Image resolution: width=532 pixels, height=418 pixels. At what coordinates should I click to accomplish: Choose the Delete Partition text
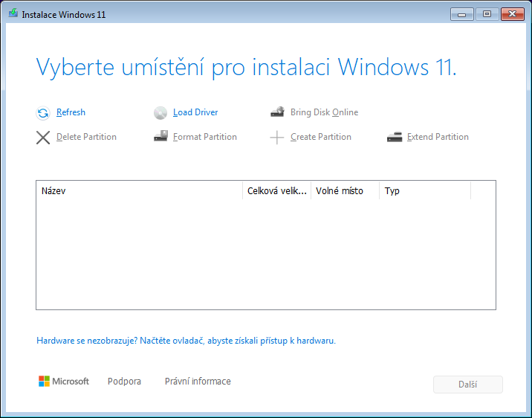[x=86, y=137]
